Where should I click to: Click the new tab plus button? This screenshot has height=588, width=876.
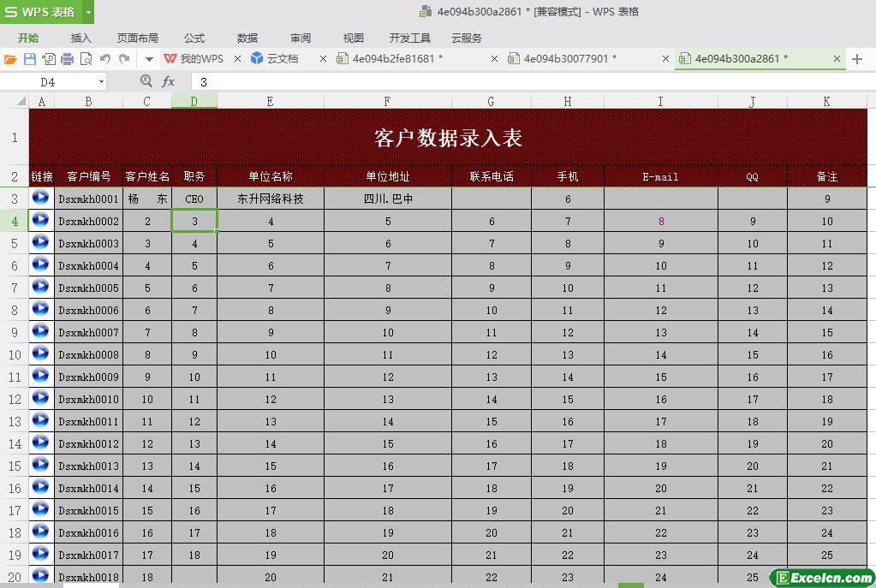[x=857, y=59]
